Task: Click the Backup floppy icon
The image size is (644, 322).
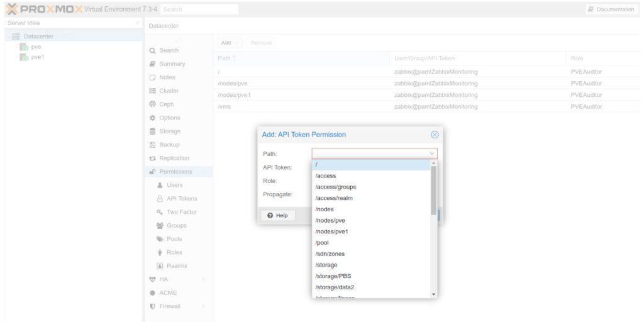Action: pyautogui.click(x=152, y=145)
